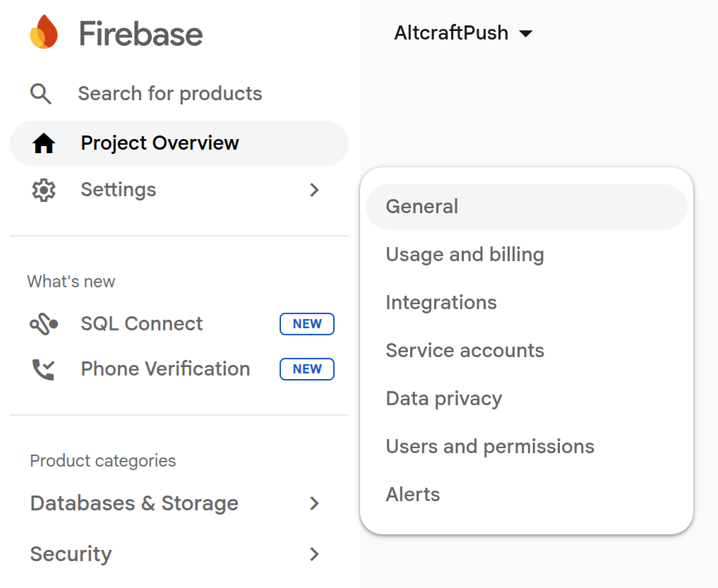Go to Project Overview label
This screenshot has height=588, width=718.
click(x=160, y=143)
